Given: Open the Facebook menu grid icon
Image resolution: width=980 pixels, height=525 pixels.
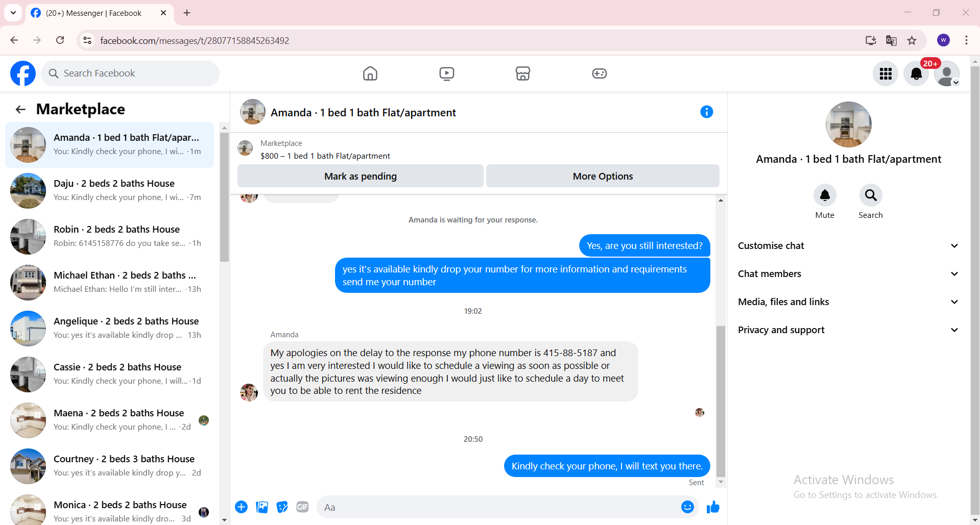Looking at the screenshot, I should coord(886,73).
